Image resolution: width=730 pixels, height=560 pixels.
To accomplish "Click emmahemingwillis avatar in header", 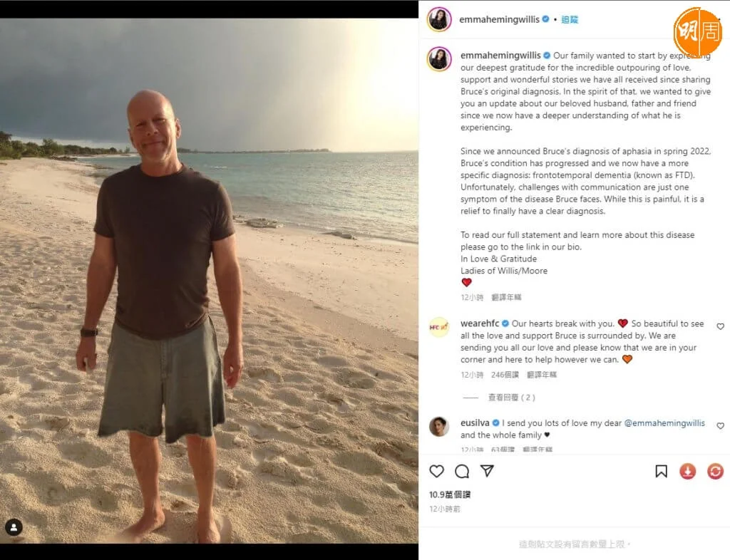I will coord(439,19).
